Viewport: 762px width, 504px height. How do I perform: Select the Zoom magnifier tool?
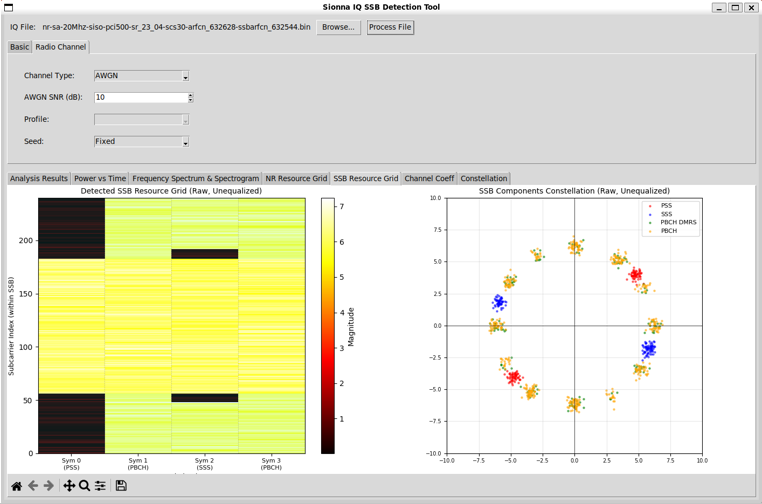click(85, 486)
